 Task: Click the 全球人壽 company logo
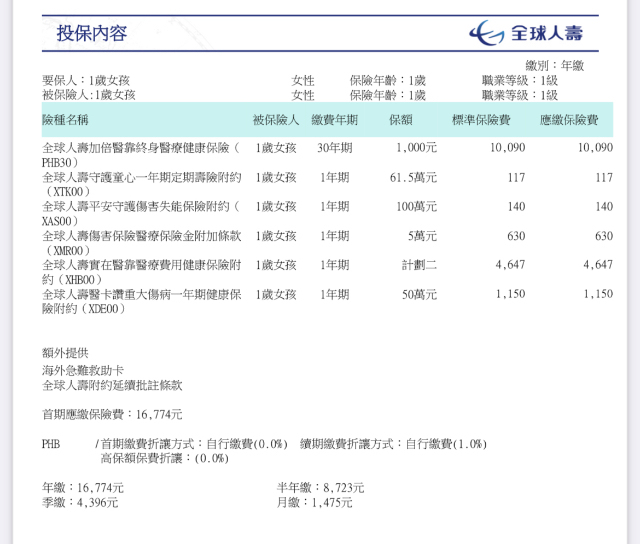[526, 33]
